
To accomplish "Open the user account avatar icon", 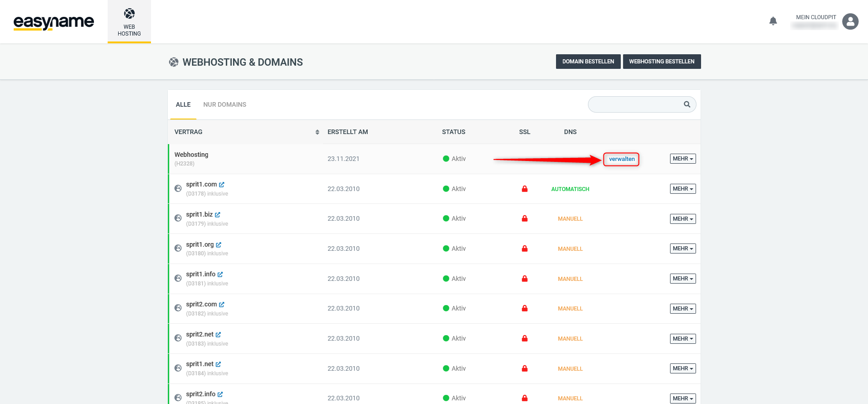I will 850,21.
